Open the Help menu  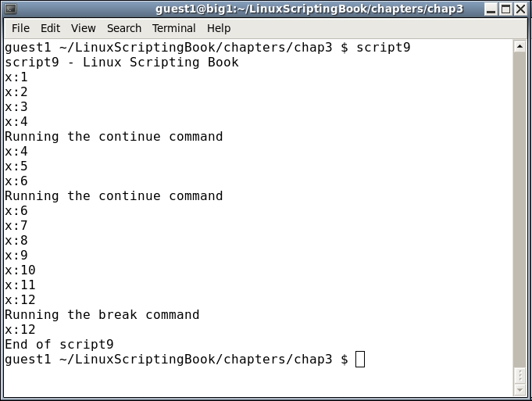click(x=219, y=28)
